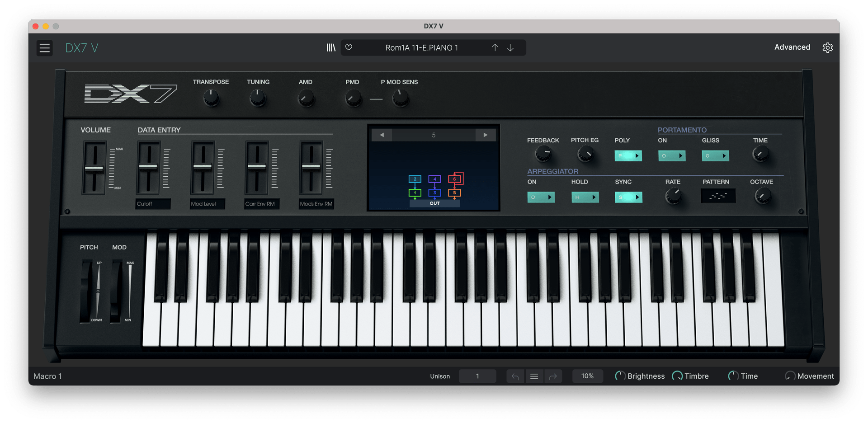Toggle the POLY switch
This screenshot has height=423, width=868.
pos(628,156)
